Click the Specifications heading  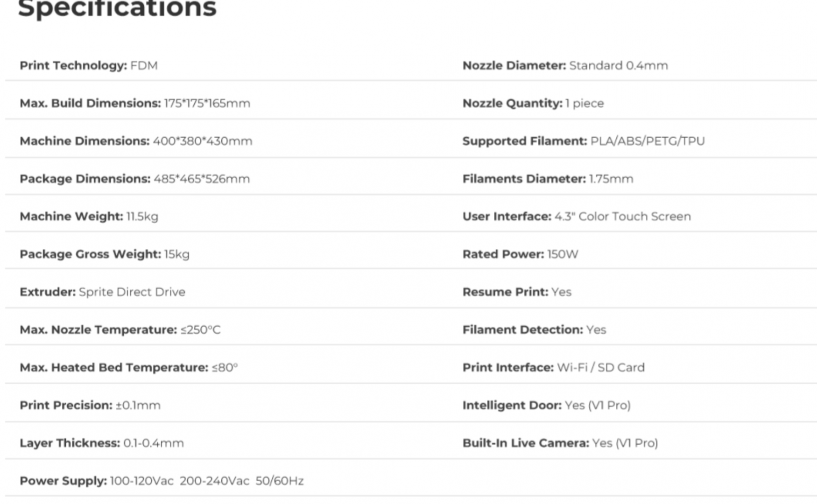(117, 8)
